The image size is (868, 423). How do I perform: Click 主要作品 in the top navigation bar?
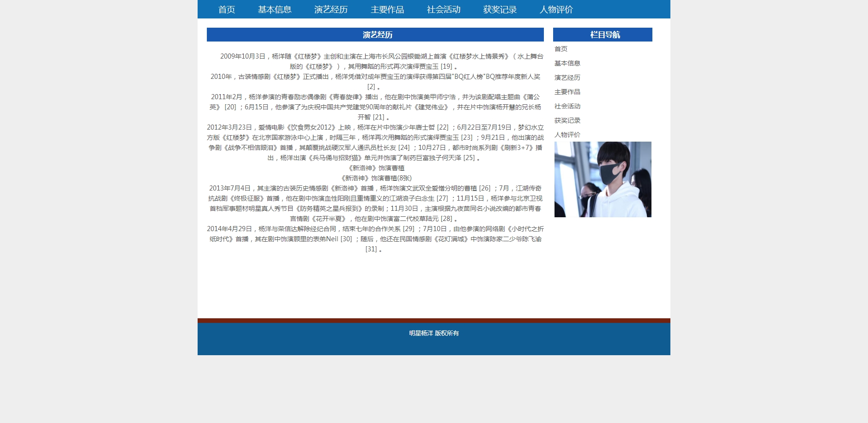[x=387, y=10]
